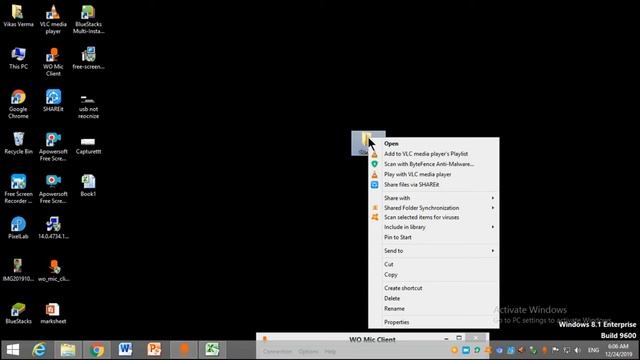Open Word from the taskbar
Viewport: 640px width, 360px height.
tap(125, 350)
